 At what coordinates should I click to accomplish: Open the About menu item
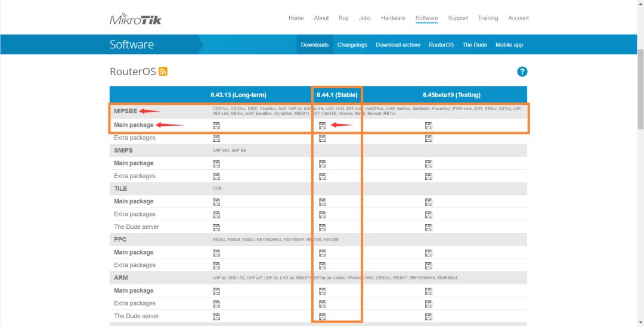pyautogui.click(x=321, y=18)
